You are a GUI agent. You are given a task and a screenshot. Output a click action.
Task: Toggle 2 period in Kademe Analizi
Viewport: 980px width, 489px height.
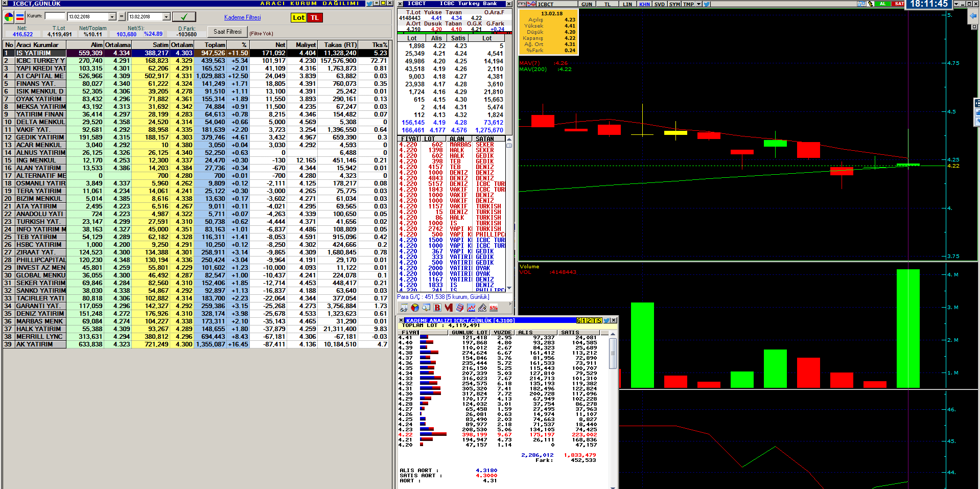589,320
